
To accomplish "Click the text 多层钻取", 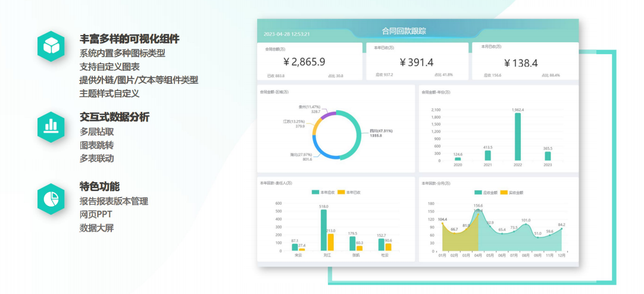I will [96, 132].
